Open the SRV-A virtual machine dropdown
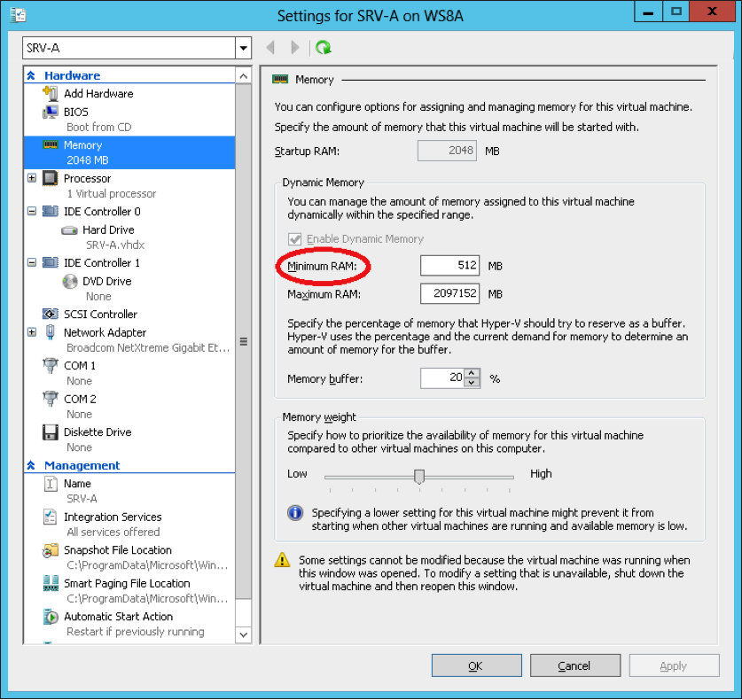Screen dimensions: 742x700 tap(243, 48)
